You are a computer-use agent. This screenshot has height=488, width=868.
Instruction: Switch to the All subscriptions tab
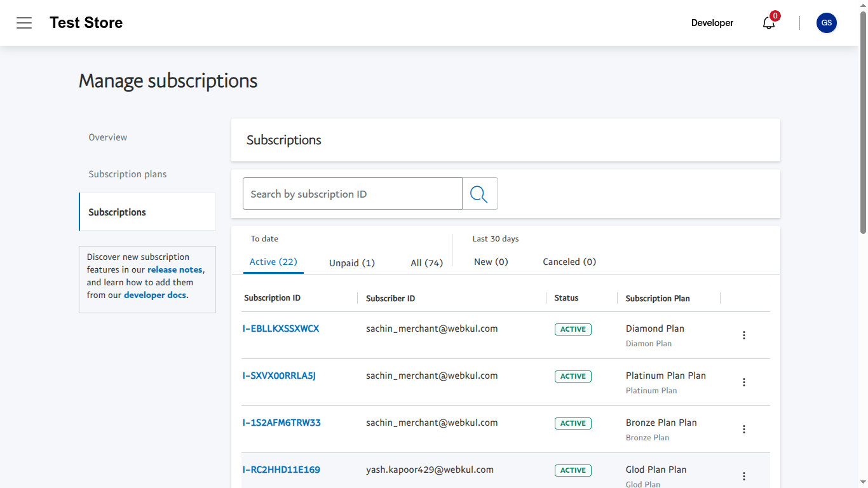pos(427,262)
